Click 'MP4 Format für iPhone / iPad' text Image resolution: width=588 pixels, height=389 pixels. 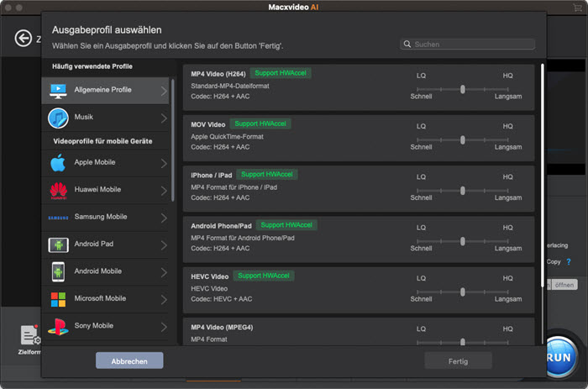click(234, 187)
